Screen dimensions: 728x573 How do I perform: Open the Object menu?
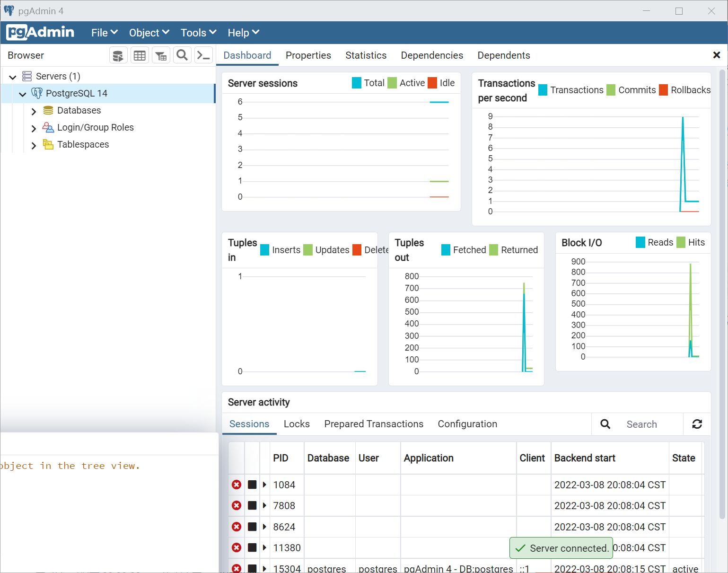pos(149,33)
